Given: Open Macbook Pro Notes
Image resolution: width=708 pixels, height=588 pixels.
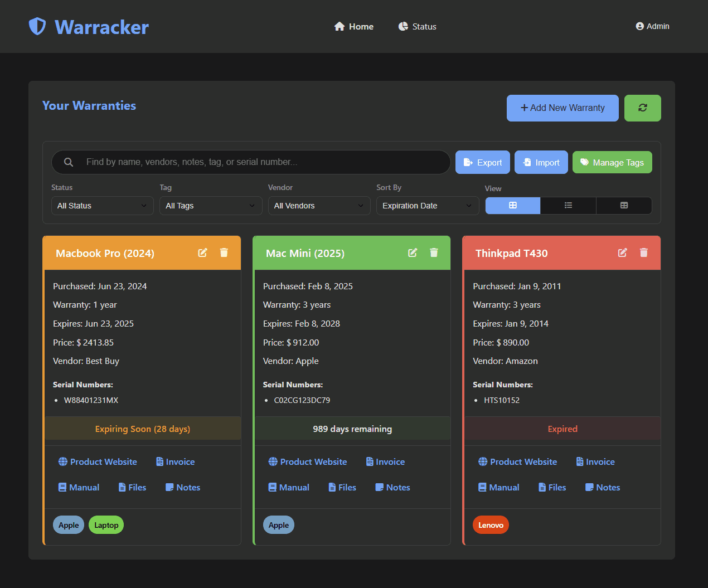Looking at the screenshot, I should pos(183,487).
